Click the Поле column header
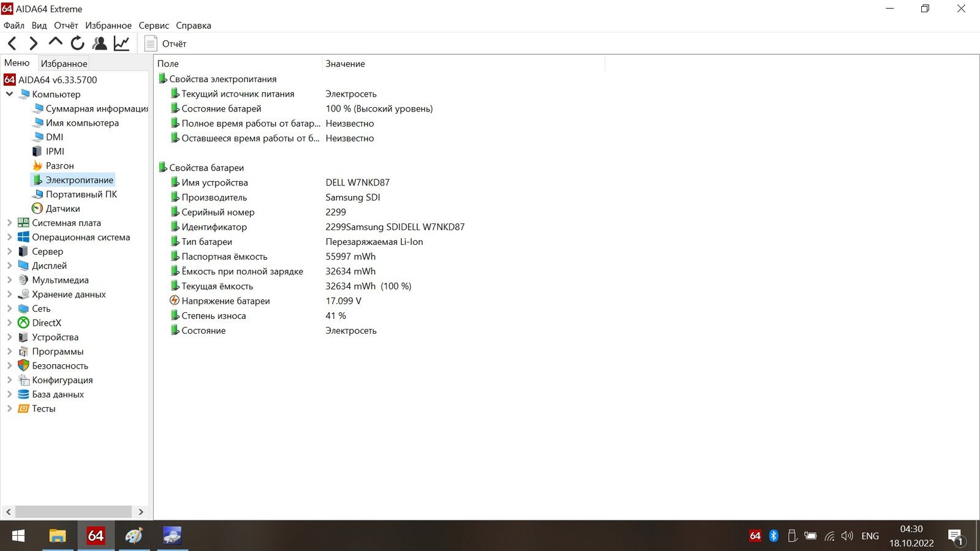The image size is (980, 551). point(238,63)
